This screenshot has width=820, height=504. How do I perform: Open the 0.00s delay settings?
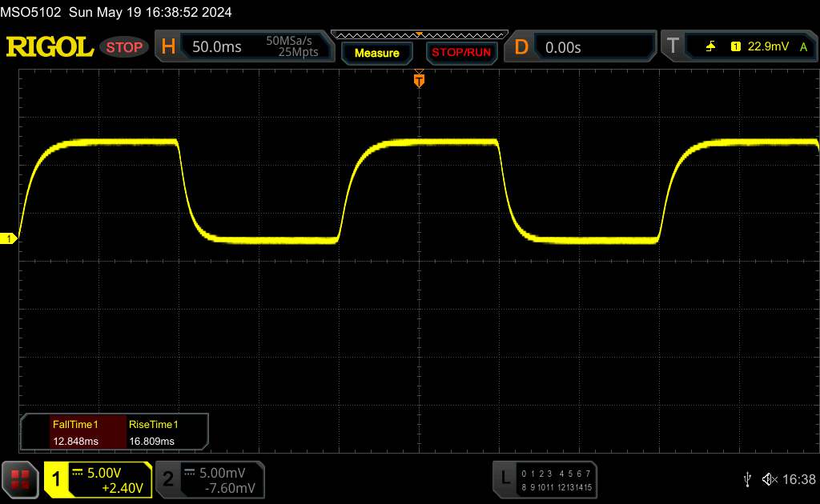coord(593,47)
